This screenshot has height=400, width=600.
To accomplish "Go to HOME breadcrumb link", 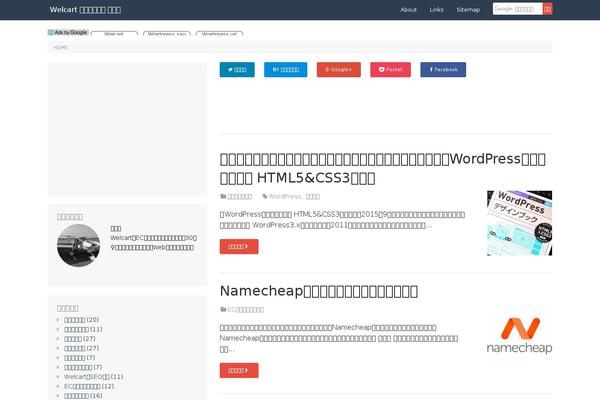I will (x=60, y=47).
